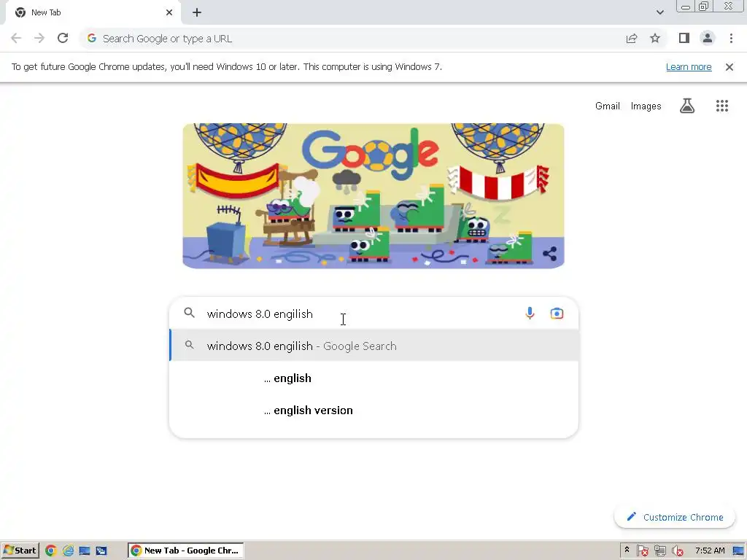
Task: Open the Windows Start menu
Action: click(x=20, y=551)
